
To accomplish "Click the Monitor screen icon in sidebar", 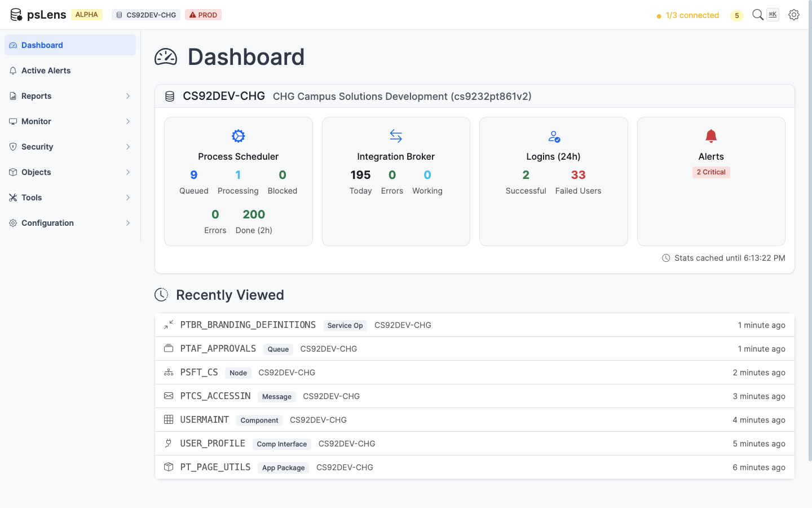I will coord(13,121).
